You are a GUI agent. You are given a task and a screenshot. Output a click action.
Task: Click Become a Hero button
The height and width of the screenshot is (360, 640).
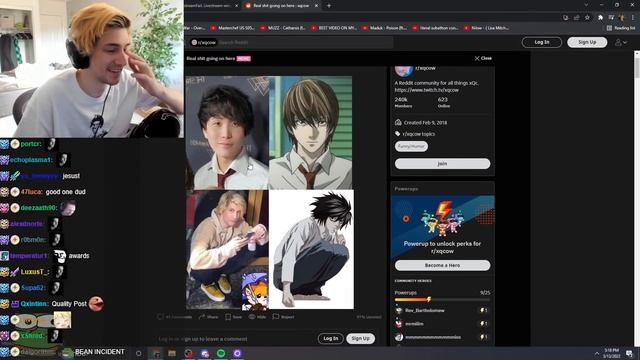click(x=442, y=265)
